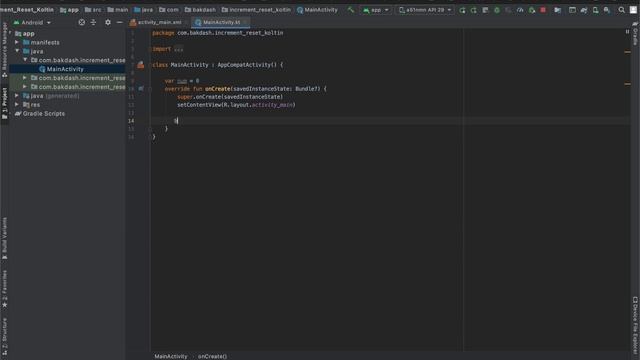The height and width of the screenshot is (360, 640).
Task: Expand the folded import statement
Action: (x=178, y=49)
